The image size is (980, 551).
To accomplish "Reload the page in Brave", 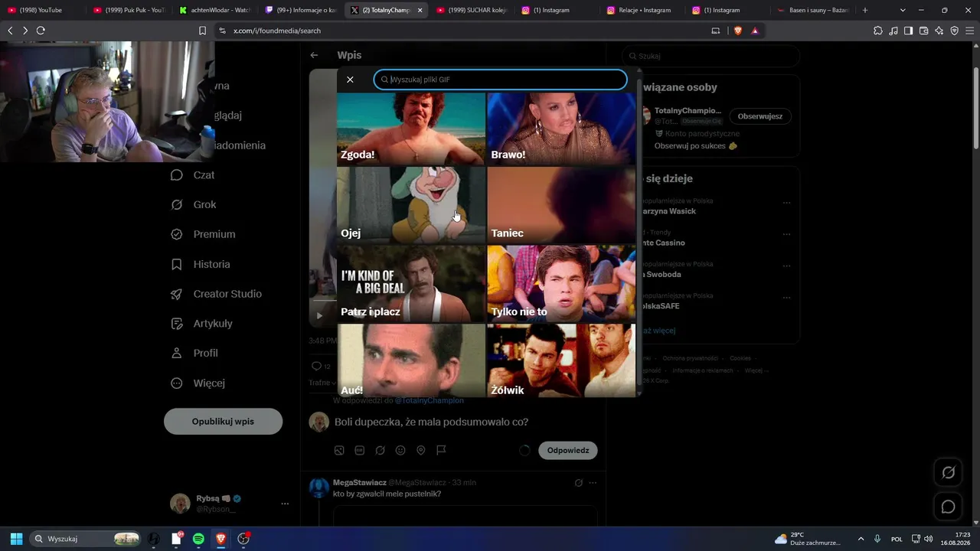I will tap(41, 31).
